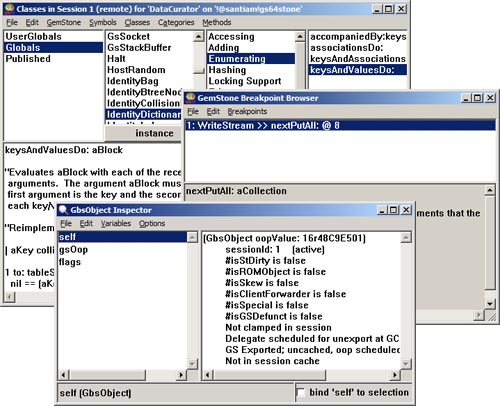Click the inspector value pane scroll down arrow
Viewport: 500px width, 406px height.
tap(406, 363)
